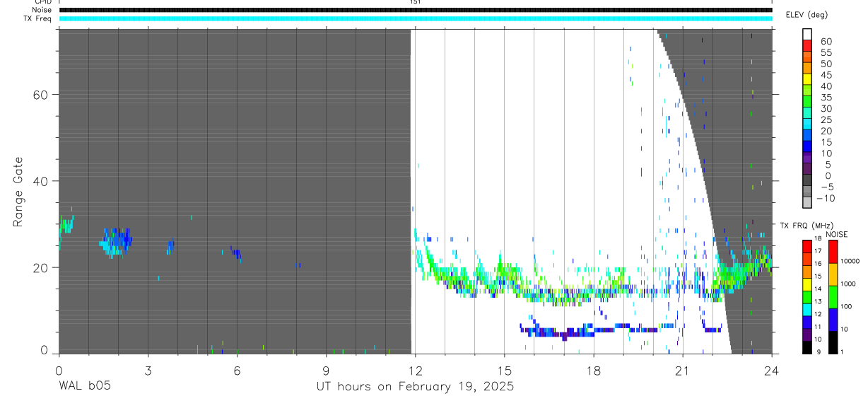868x401 pixels.
Task: Click the CPID 151 label at top
Action: click(415, 2)
